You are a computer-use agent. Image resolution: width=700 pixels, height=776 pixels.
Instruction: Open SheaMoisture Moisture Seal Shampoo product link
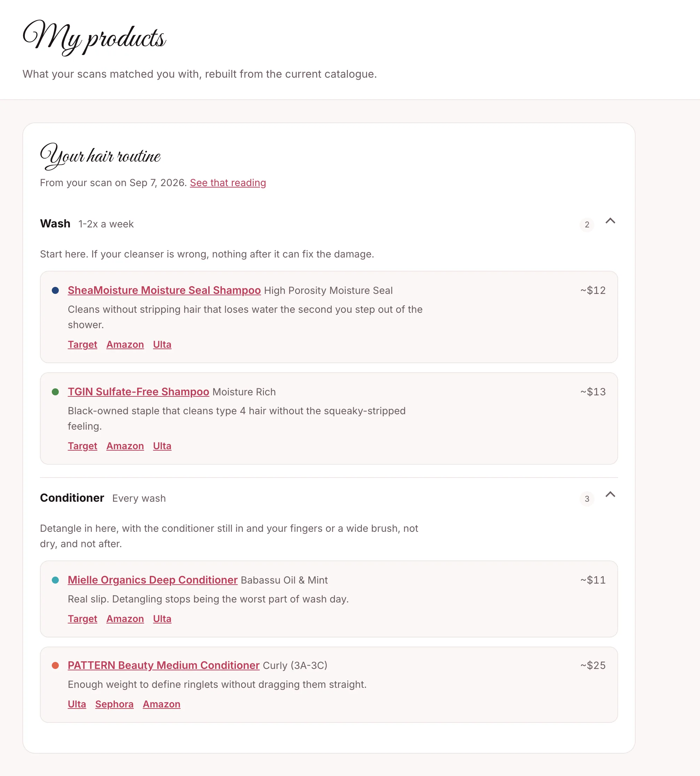[164, 290]
